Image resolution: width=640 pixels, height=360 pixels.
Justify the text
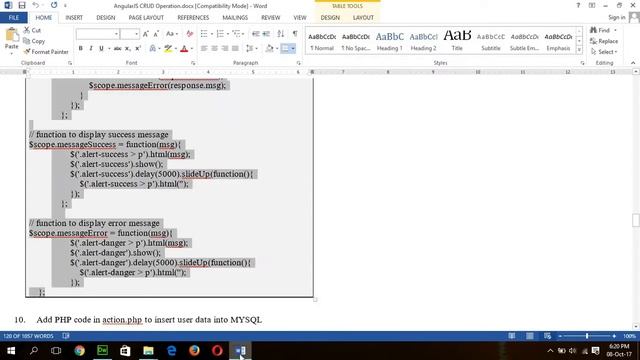(x=235, y=49)
